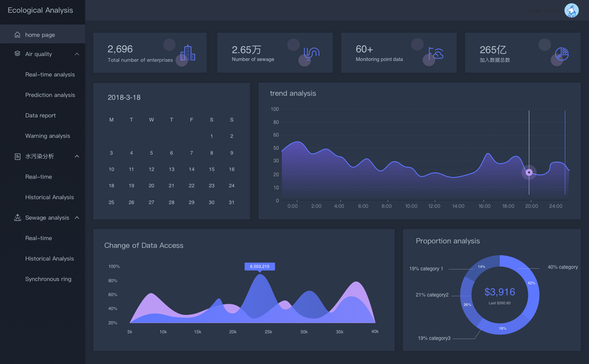
Task: Open Historical Analysis under Sewage analysis
Action: point(49,258)
